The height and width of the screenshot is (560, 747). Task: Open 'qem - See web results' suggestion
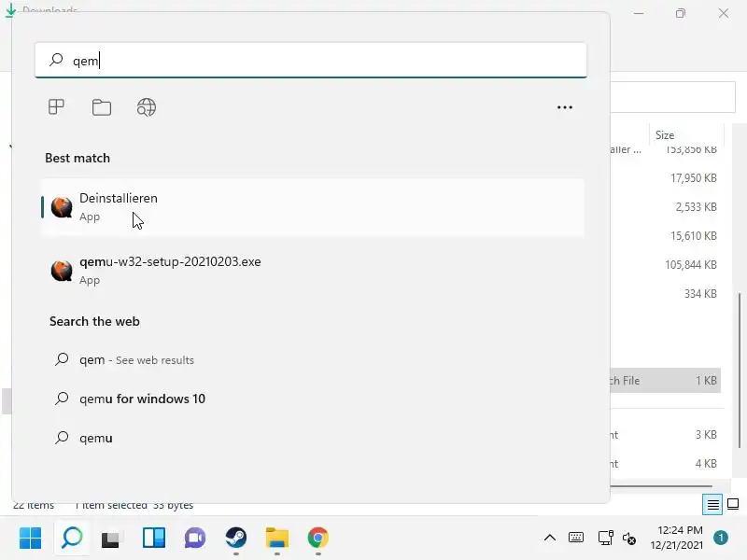tap(313, 359)
